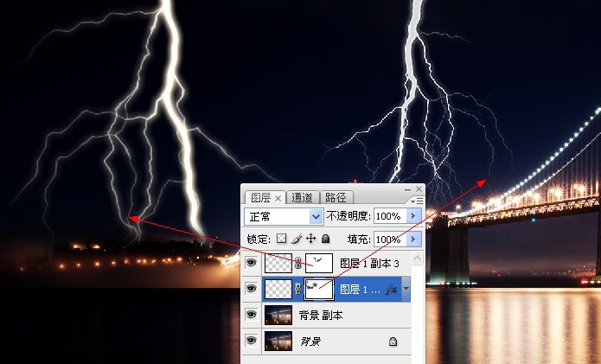Select the 背景 layer name
Image resolution: width=601 pixels, height=364 pixels.
(310, 341)
